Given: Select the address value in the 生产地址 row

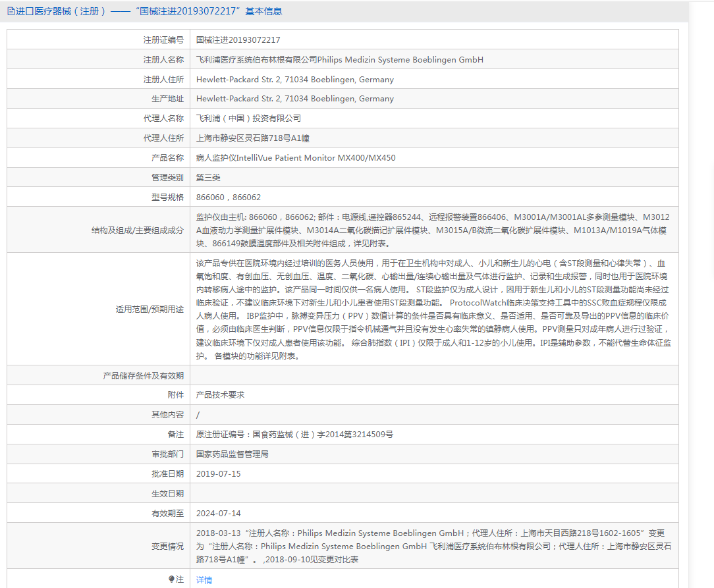Looking at the screenshot, I should 295,98.
